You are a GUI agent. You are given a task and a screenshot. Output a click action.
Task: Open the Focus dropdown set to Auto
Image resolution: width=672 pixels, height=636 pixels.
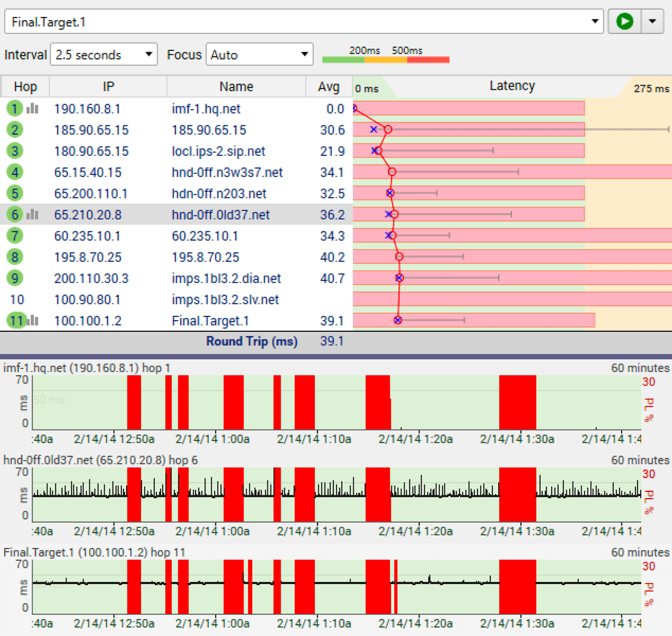(259, 54)
